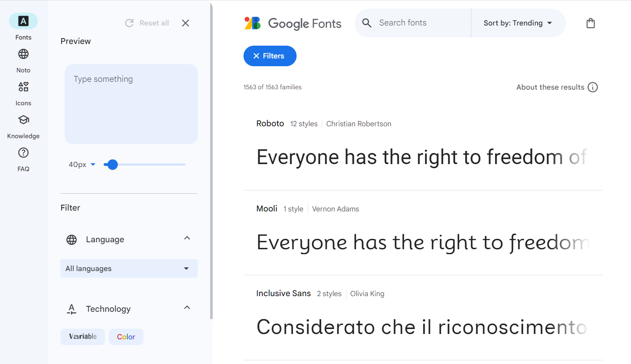
Task: Toggle the Variable technology filter
Action: coord(83,336)
